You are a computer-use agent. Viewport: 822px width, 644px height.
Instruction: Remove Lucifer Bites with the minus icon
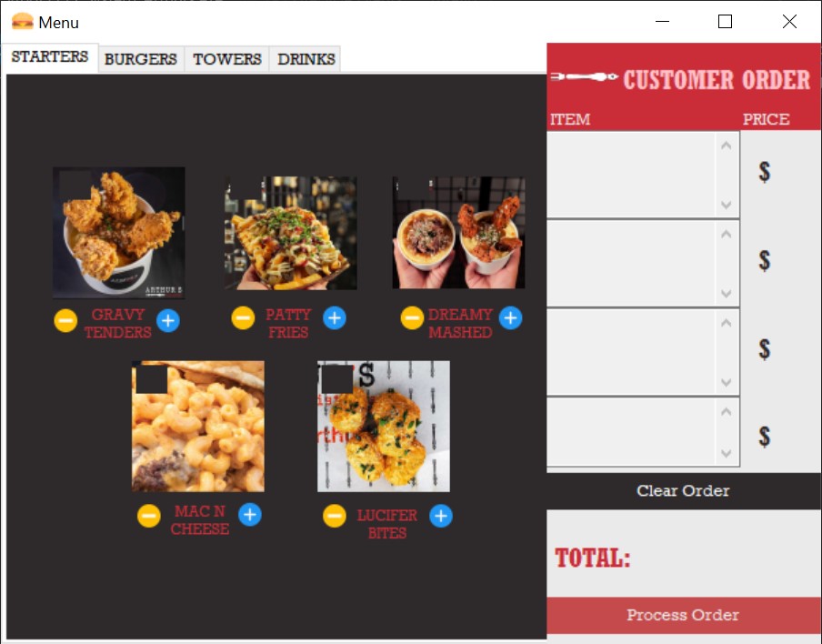tap(335, 516)
